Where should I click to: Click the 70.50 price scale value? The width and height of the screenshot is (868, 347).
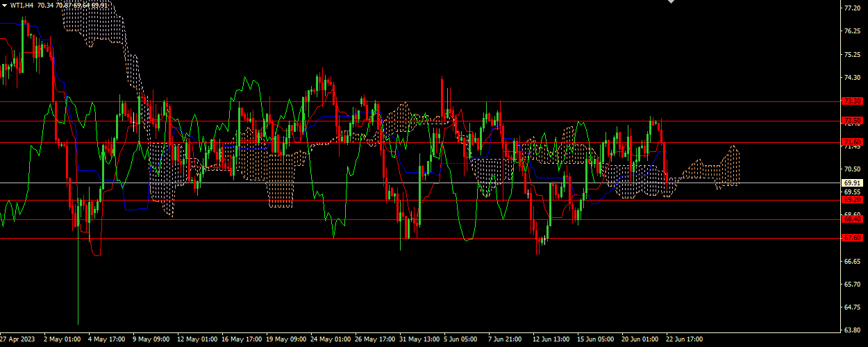[x=852, y=169]
